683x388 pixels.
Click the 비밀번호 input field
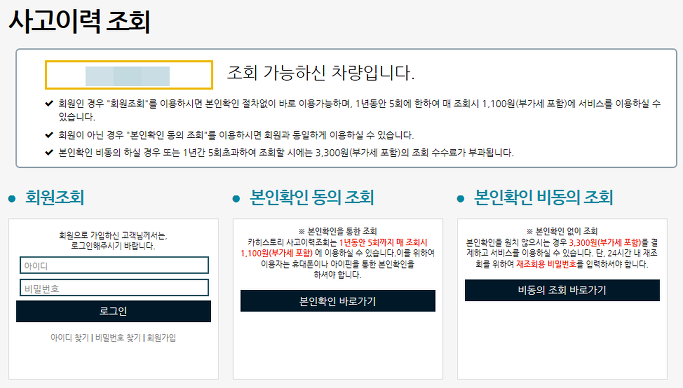pyautogui.click(x=114, y=288)
